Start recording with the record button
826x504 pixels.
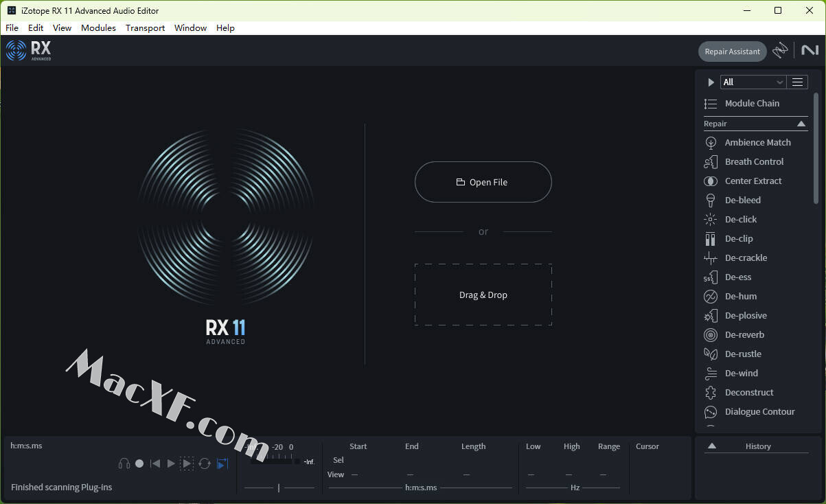(x=139, y=463)
